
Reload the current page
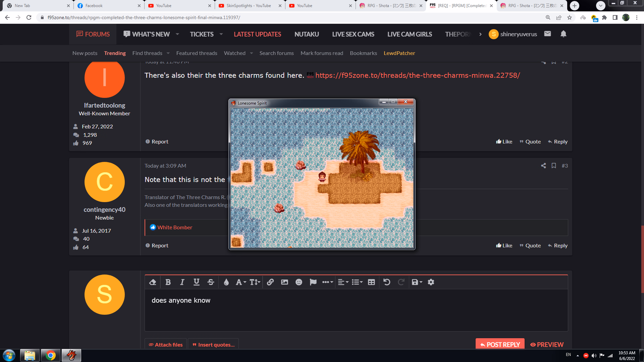tap(29, 17)
